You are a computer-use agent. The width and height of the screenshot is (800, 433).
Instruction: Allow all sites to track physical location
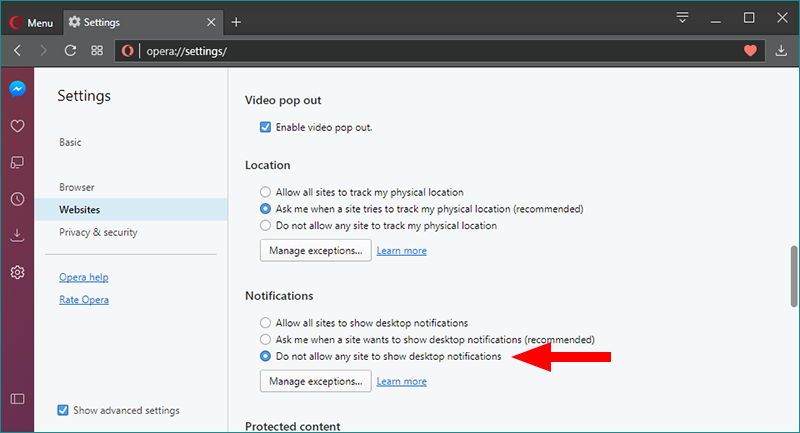265,192
